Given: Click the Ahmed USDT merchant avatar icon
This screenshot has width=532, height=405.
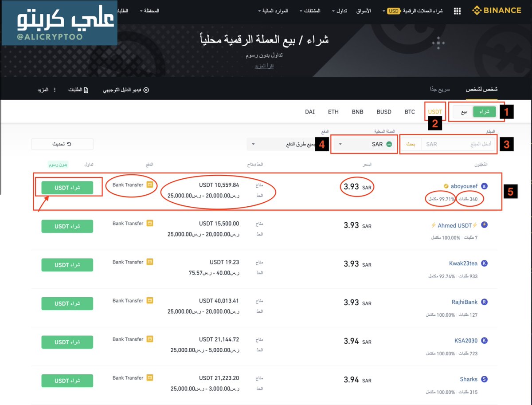Looking at the screenshot, I should click(484, 225).
